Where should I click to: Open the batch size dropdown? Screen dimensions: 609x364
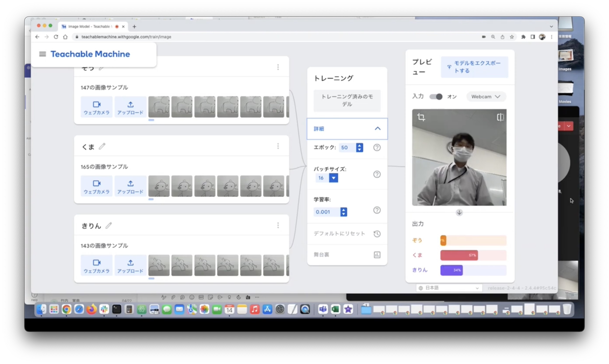pos(334,178)
